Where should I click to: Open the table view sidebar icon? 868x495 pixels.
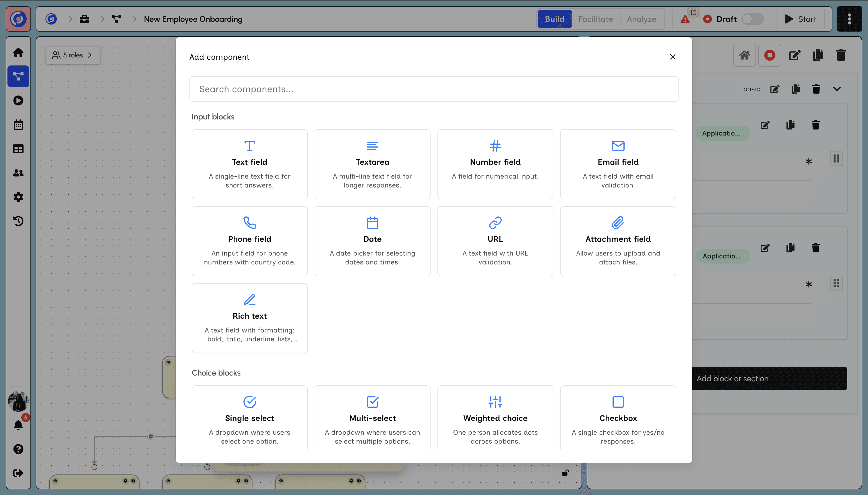[18, 149]
